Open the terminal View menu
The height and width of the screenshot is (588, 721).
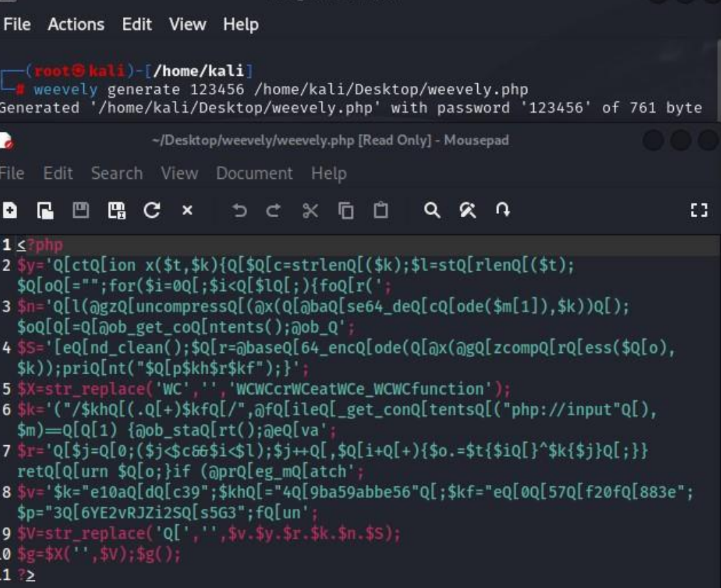click(187, 24)
